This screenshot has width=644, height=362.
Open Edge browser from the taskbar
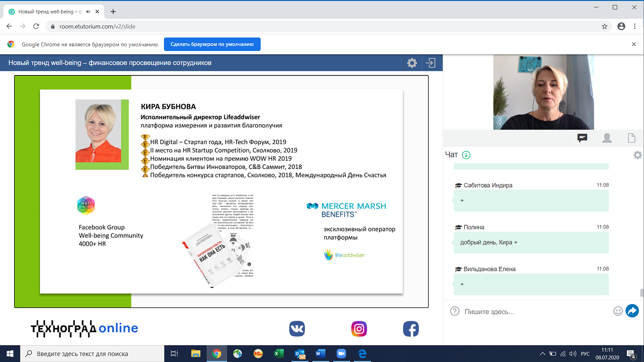362,354
